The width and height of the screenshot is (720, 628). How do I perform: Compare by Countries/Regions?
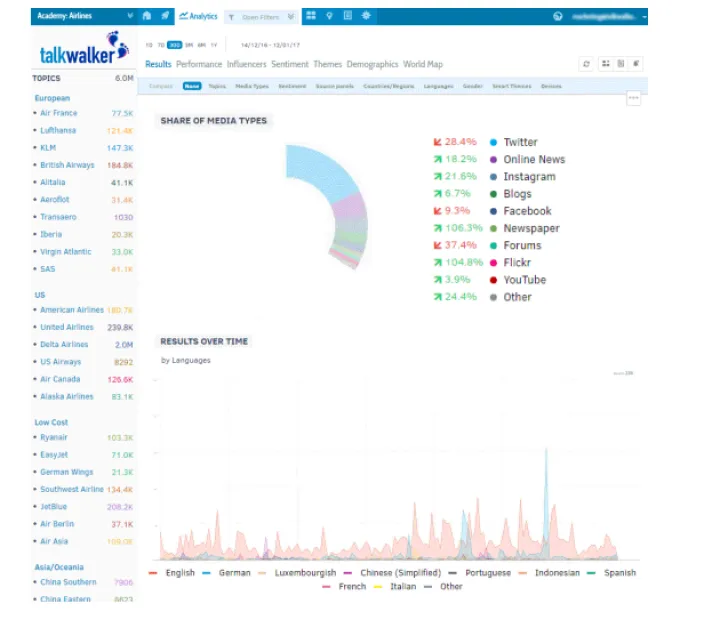(388, 86)
